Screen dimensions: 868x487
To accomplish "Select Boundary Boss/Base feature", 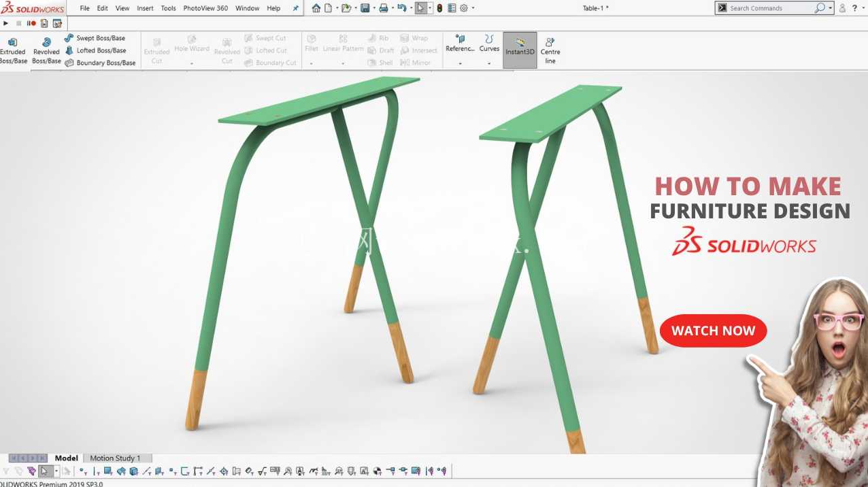I will point(100,63).
